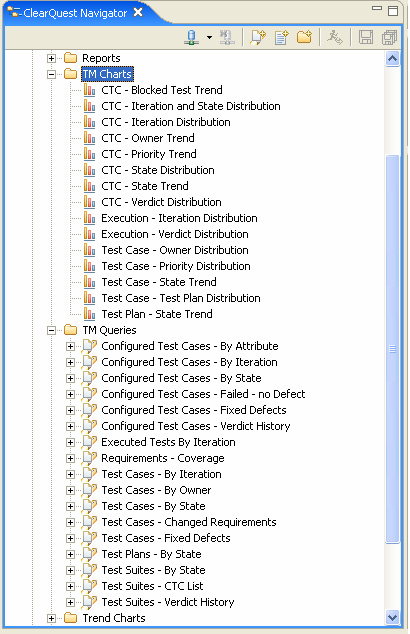Click the Save All stacked disks icon
The height and width of the screenshot is (634, 410).
tap(389, 37)
